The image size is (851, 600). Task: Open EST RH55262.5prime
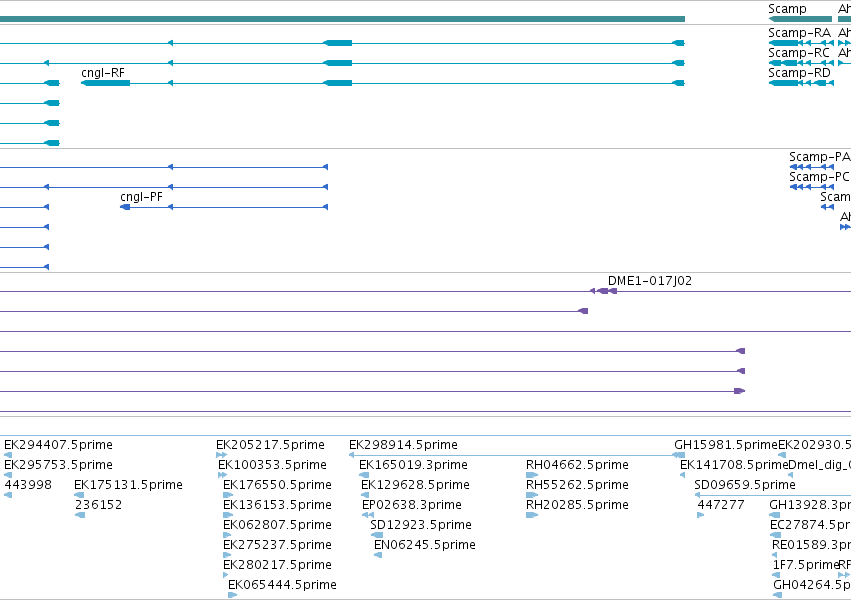pyautogui.click(x=577, y=485)
